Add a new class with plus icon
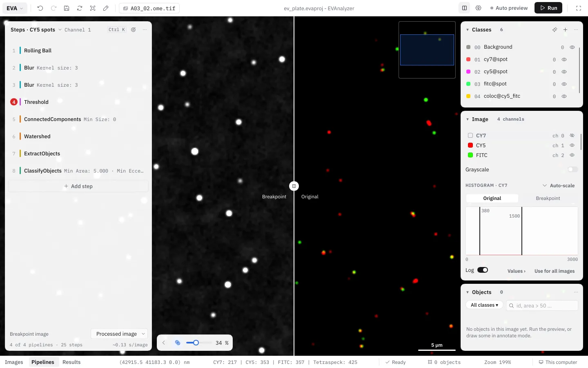 tap(565, 29)
